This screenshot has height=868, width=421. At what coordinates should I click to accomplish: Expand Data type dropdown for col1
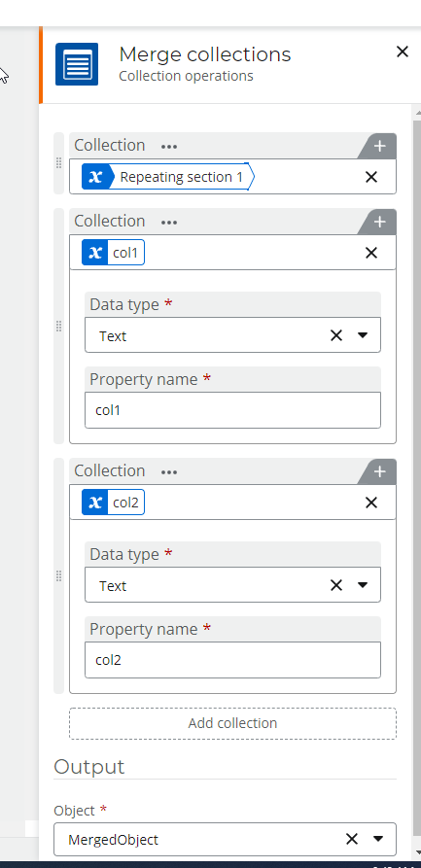tap(363, 335)
